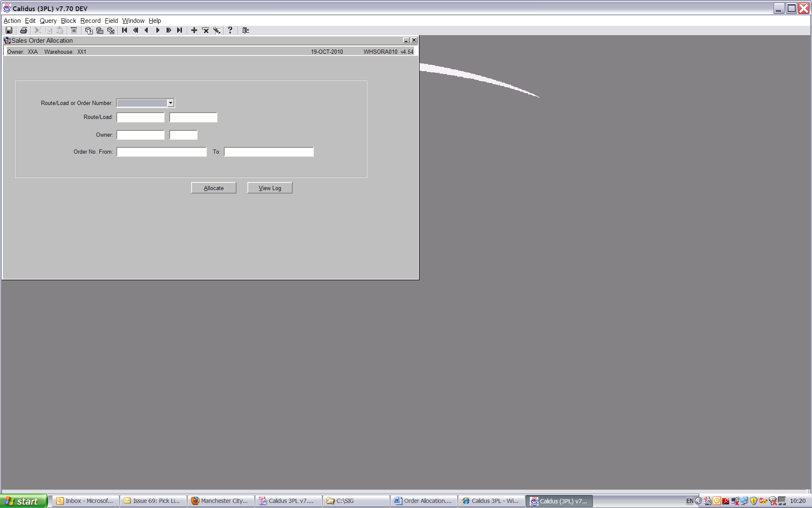Click the Order No. From field
Viewport: 812px width, 508px height.
point(162,152)
